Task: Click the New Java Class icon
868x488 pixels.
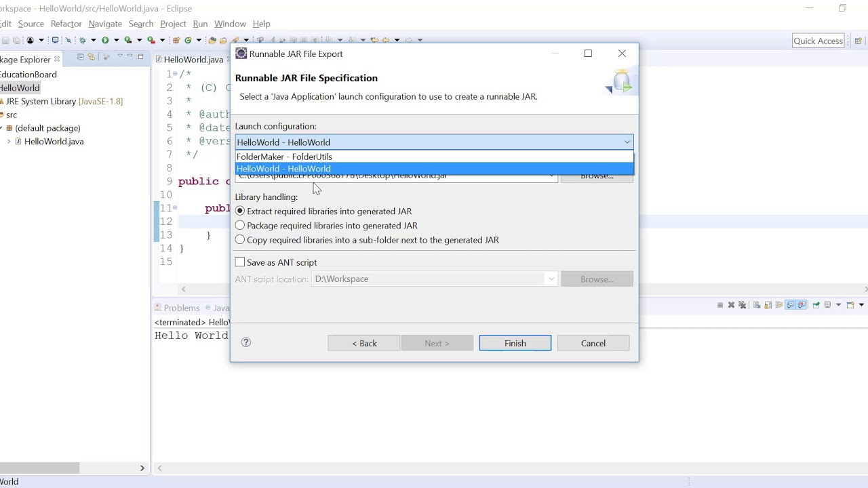Action: (x=188, y=40)
